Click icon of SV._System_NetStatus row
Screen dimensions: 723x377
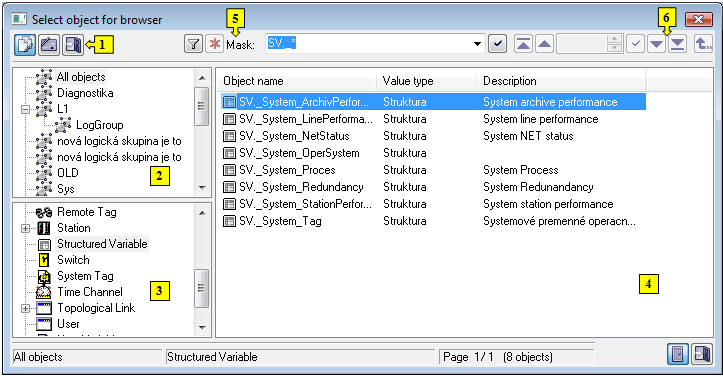(x=229, y=136)
